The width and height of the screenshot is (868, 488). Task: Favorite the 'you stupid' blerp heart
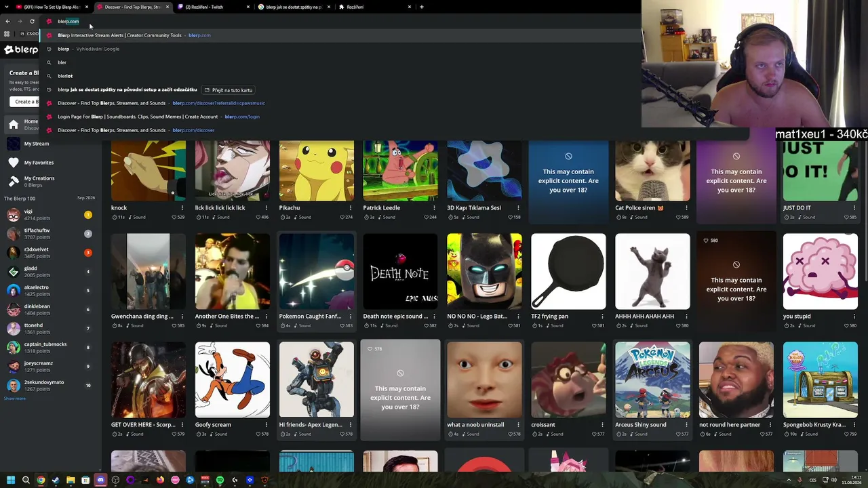point(846,325)
